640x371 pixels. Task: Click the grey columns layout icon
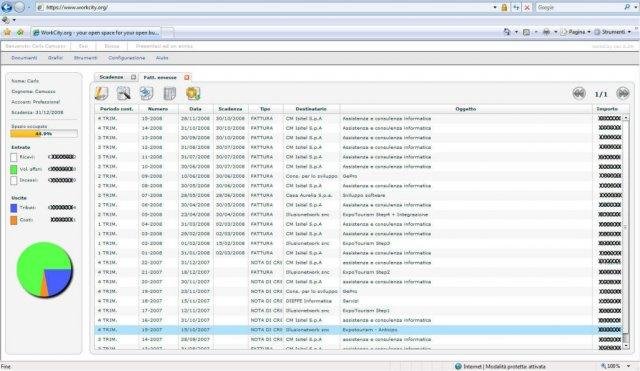(169, 93)
